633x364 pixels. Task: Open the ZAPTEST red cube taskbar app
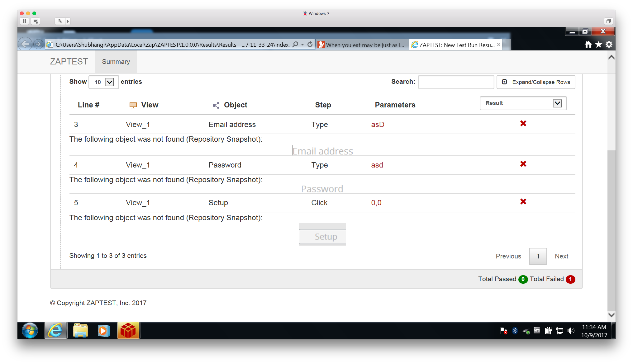click(x=128, y=330)
